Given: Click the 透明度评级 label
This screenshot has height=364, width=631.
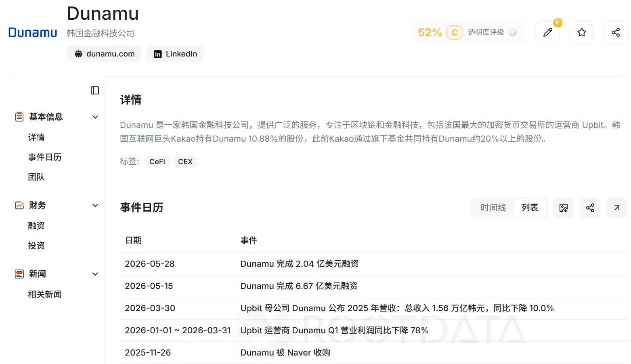Looking at the screenshot, I should [486, 32].
